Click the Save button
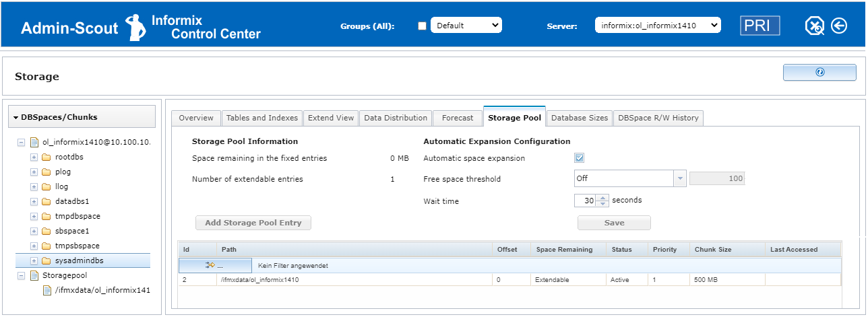The image size is (868, 317). pos(614,223)
